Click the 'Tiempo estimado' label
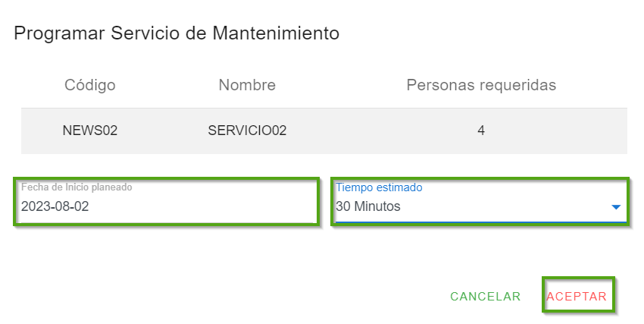The height and width of the screenshot is (324, 644). tap(379, 187)
